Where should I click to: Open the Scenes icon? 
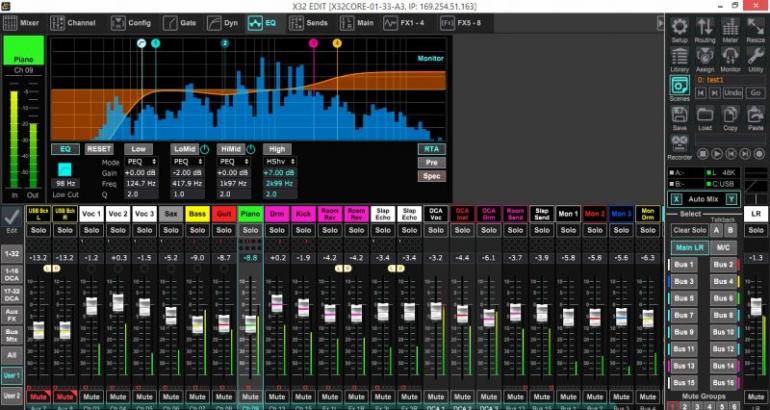[x=680, y=85]
